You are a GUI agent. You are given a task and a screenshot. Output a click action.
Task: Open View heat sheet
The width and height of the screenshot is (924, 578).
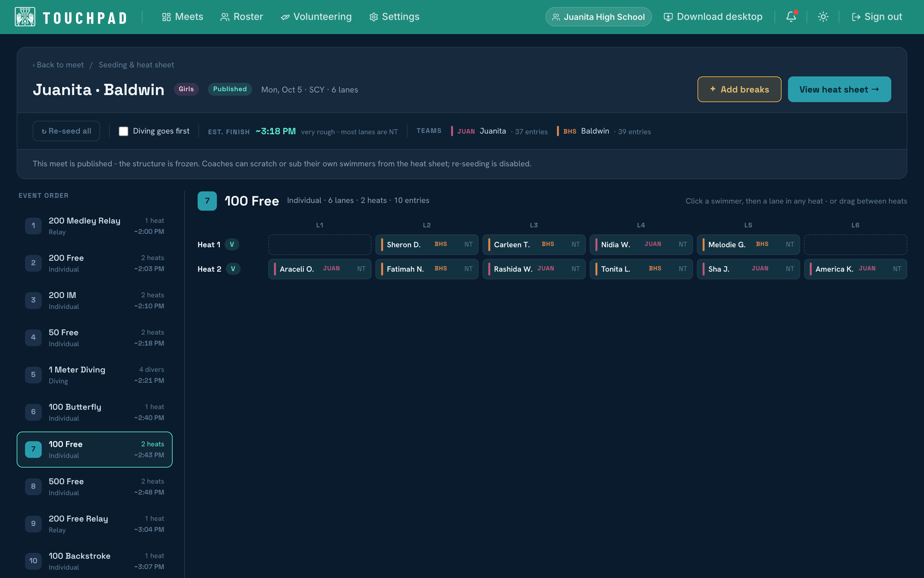coord(839,90)
